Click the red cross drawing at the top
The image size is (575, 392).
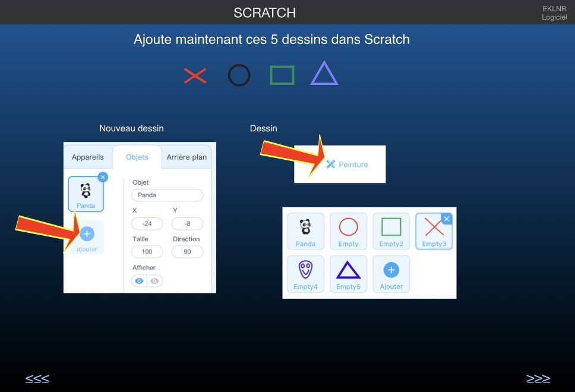[x=195, y=75]
